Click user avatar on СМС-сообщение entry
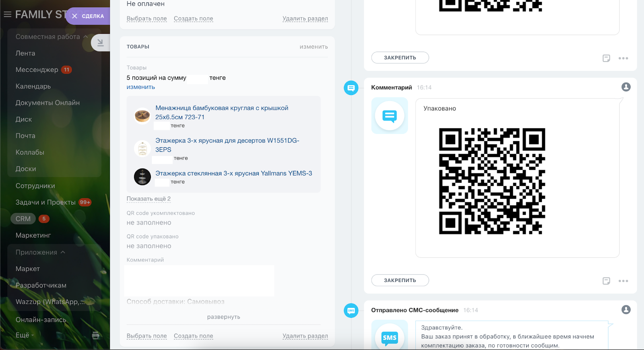Screen dimensions: 644x350 click(626, 310)
